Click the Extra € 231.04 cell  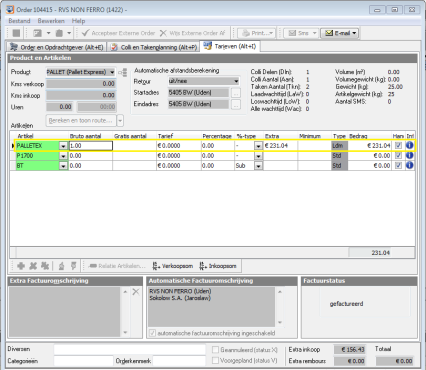281,146
